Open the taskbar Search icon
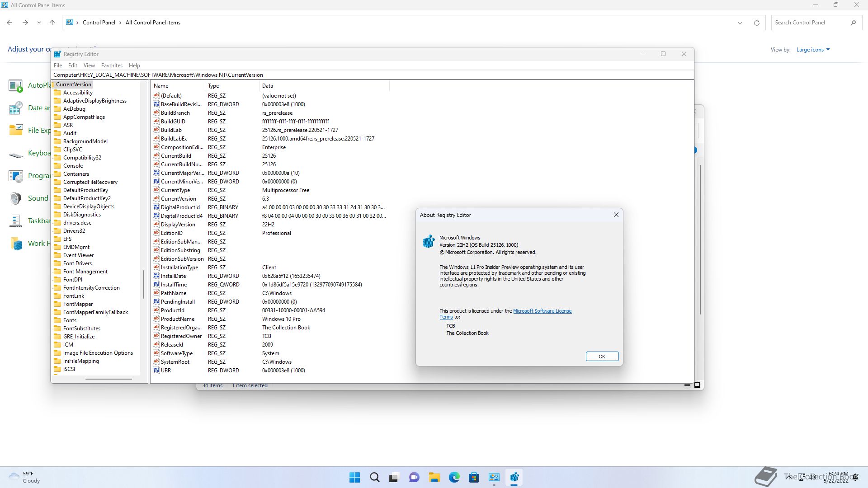Image resolution: width=868 pixels, height=488 pixels. coord(374,477)
